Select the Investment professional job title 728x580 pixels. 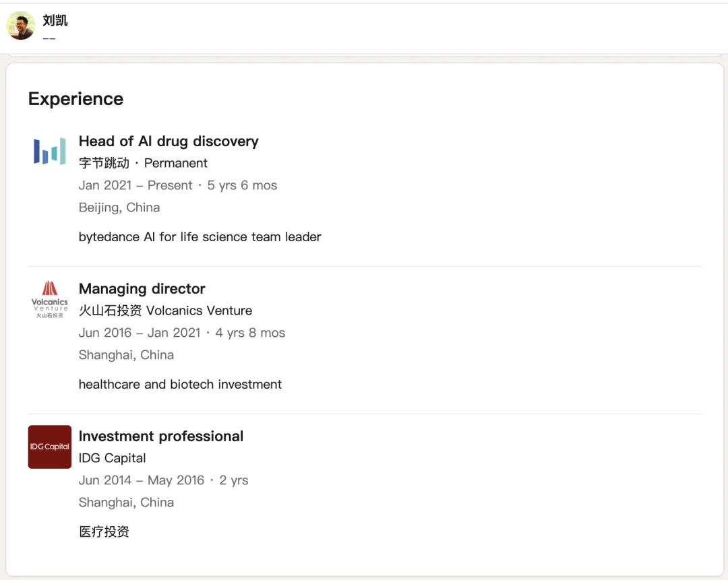click(x=161, y=436)
